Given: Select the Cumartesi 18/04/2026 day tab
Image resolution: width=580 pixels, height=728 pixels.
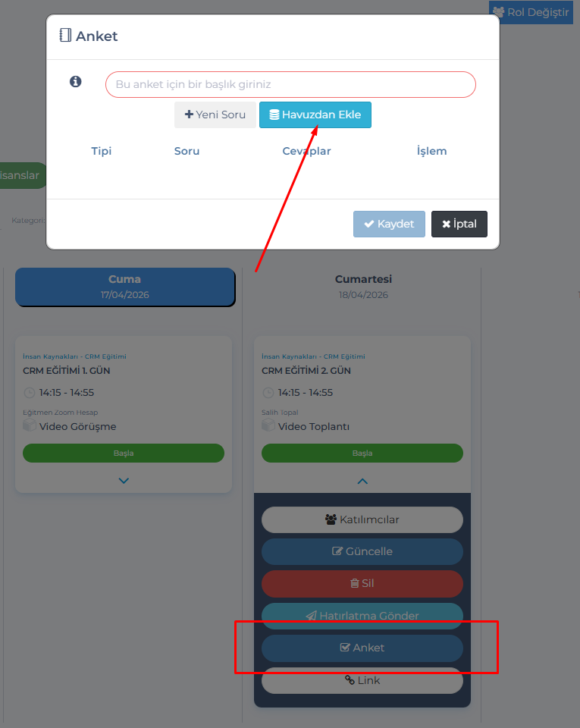Looking at the screenshot, I should [363, 287].
